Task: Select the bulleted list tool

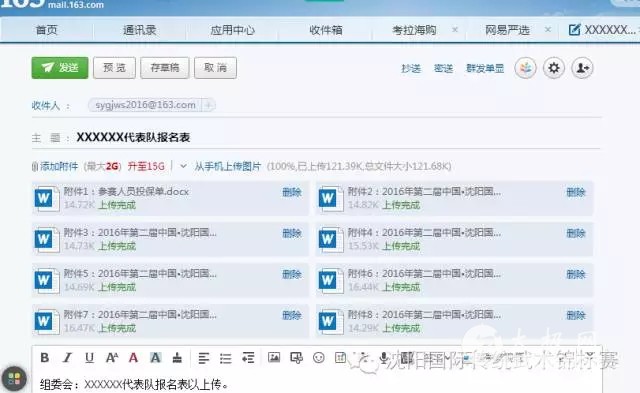Action: [x=225, y=358]
